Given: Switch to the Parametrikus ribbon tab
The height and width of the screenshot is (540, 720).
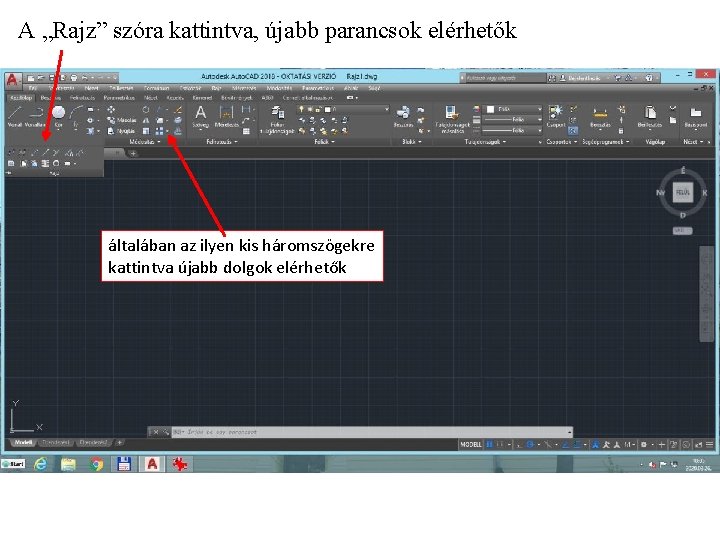Looking at the screenshot, I should pyautogui.click(x=119, y=98).
